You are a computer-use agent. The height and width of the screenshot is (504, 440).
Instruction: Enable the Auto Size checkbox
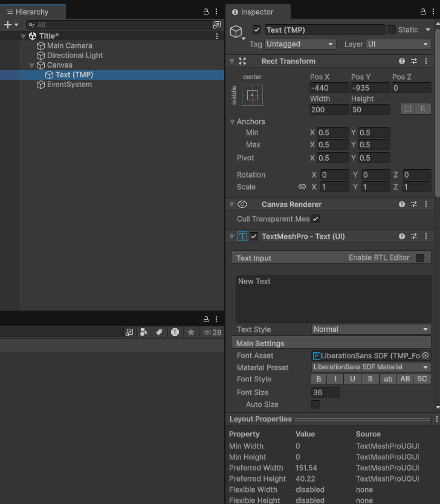coord(315,404)
